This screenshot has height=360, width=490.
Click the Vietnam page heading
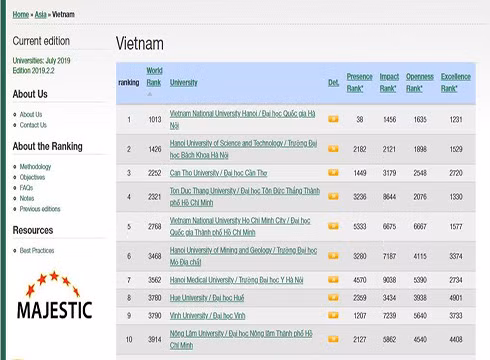click(x=140, y=44)
